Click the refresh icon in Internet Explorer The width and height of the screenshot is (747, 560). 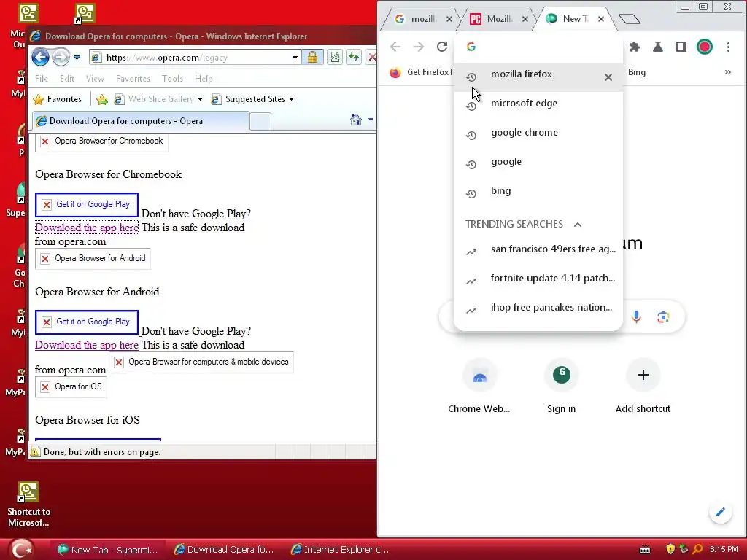[354, 58]
